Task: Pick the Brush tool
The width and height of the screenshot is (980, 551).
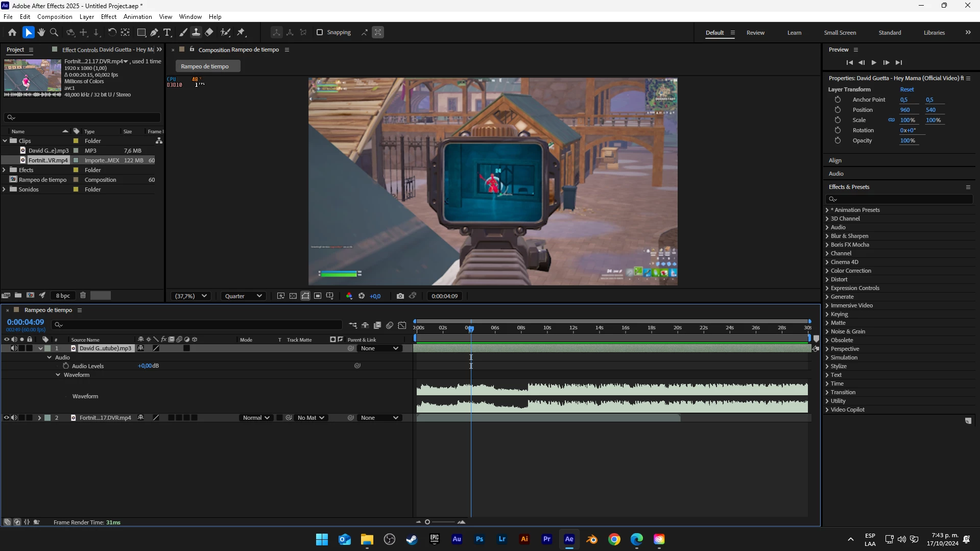Action: pos(183,32)
